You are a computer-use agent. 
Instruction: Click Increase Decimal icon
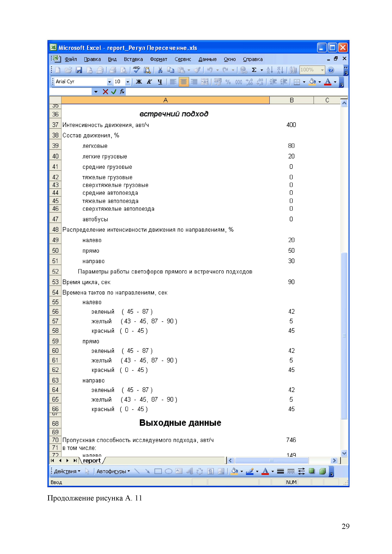point(249,82)
